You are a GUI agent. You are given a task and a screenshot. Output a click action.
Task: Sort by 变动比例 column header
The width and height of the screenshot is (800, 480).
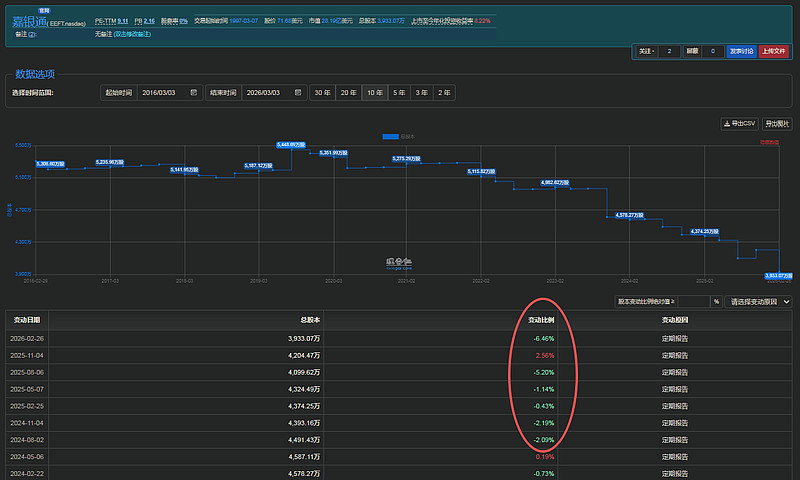(x=543, y=320)
